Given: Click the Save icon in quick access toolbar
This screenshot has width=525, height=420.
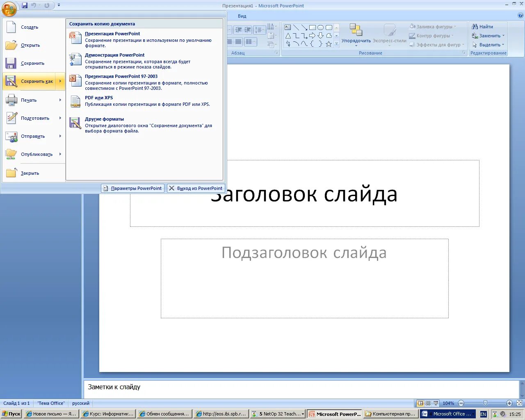Looking at the screenshot, I should click(25, 5).
